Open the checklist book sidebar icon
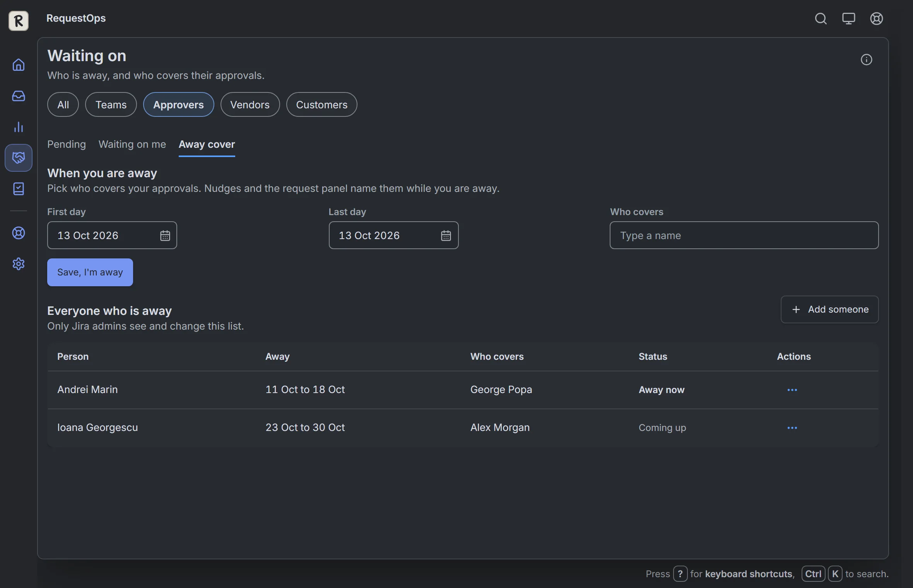 click(19, 189)
